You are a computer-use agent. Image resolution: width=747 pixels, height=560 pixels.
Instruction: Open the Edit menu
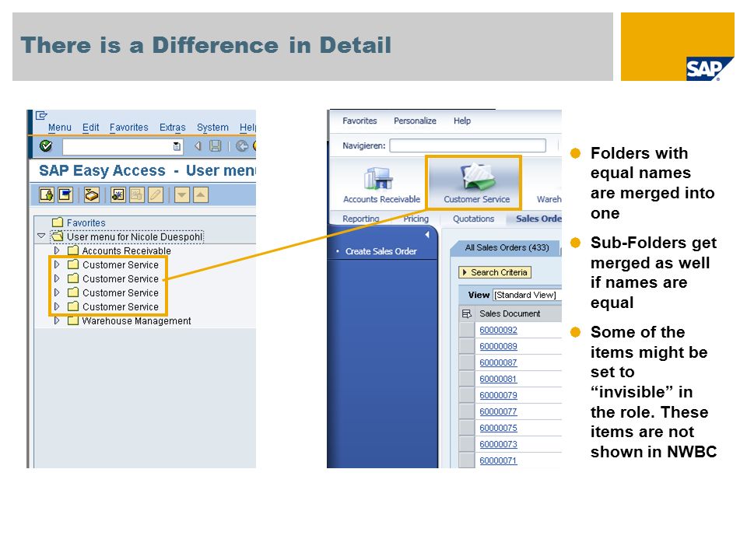90,128
